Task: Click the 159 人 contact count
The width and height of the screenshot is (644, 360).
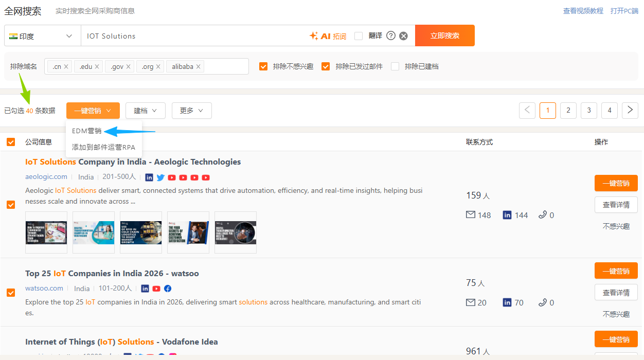Action: [x=478, y=195]
